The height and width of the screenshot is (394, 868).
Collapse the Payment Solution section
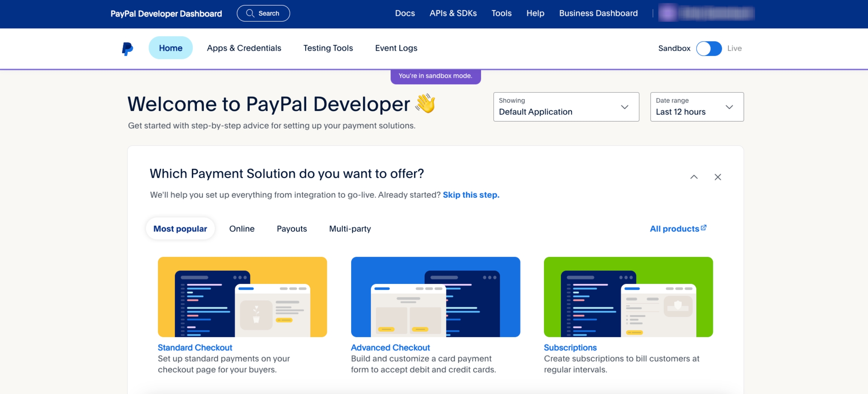click(x=694, y=177)
